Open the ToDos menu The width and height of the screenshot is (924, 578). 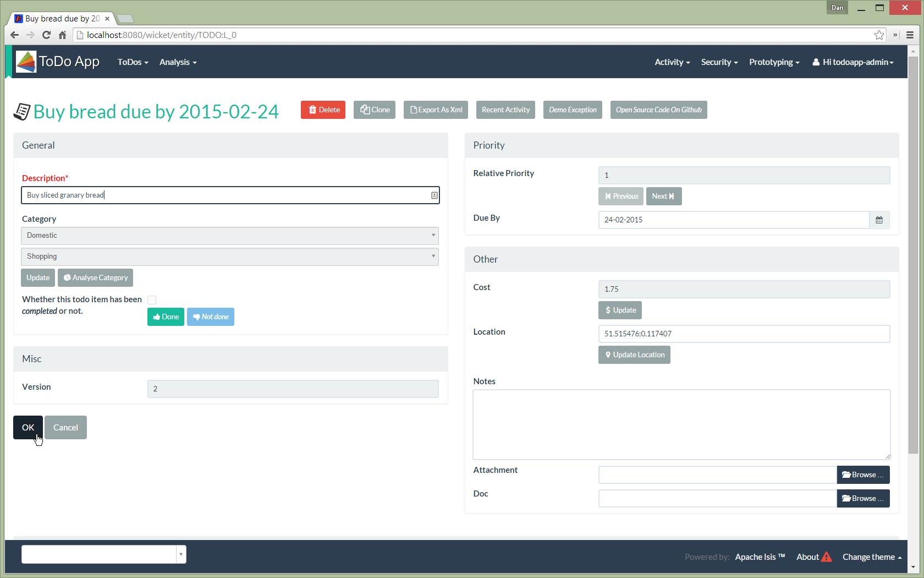pyautogui.click(x=133, y=62)
